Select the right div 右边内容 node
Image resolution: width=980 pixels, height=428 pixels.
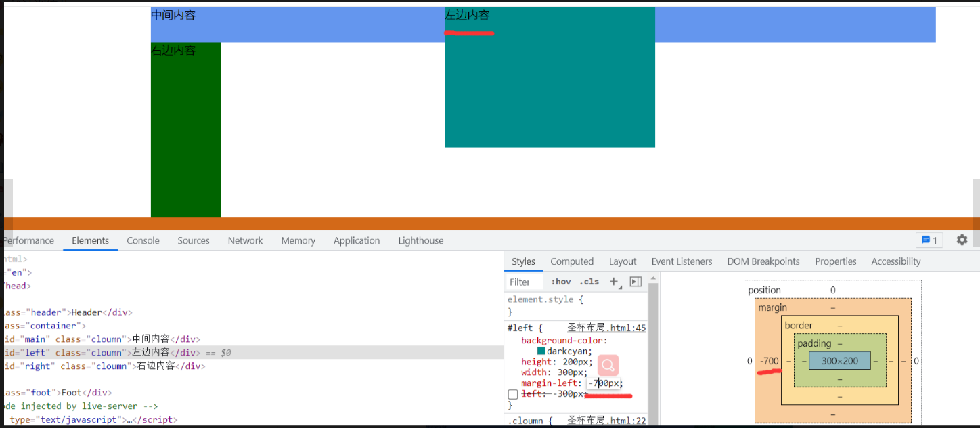pyautogui.click(x=104, y=366)
